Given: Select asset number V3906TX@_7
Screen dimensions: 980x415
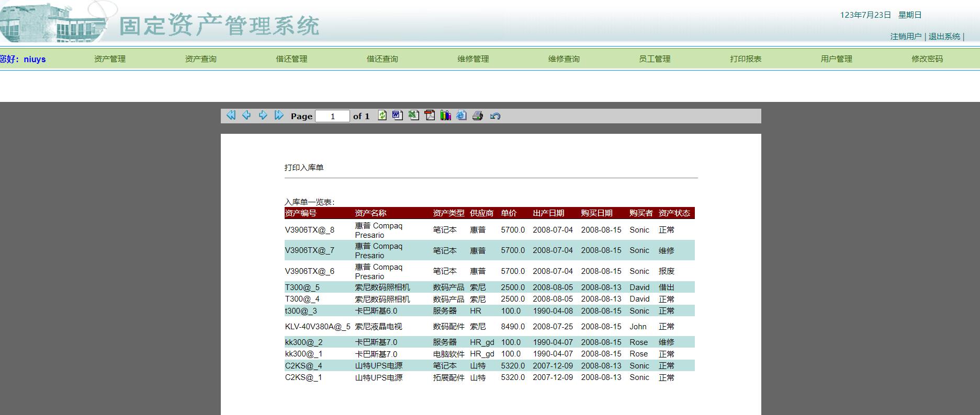Looking at the screenshot, I should (x=310, y=250).
